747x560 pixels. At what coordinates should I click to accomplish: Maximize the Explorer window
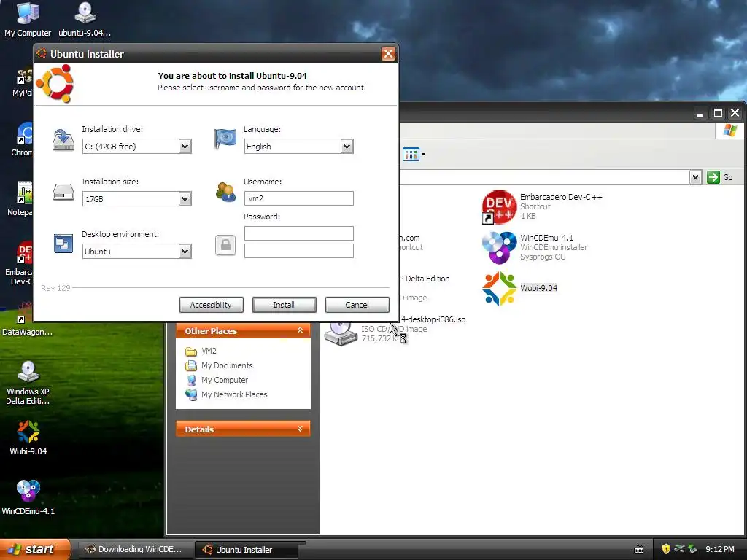tap(718, 113)
